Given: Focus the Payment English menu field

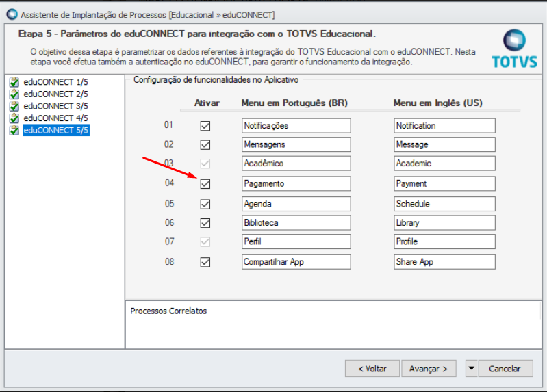Looking at the screenshot, I should pos(444,184).
